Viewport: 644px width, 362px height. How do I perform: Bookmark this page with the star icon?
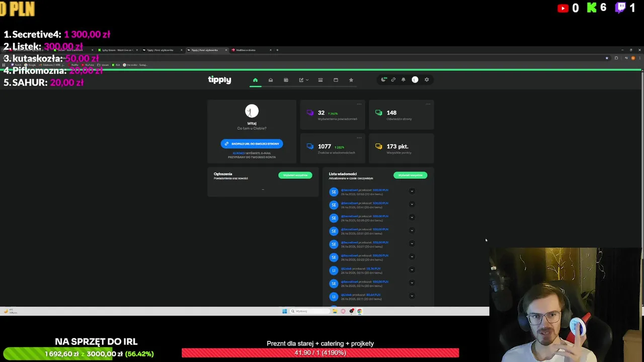[x=607, y=58]
